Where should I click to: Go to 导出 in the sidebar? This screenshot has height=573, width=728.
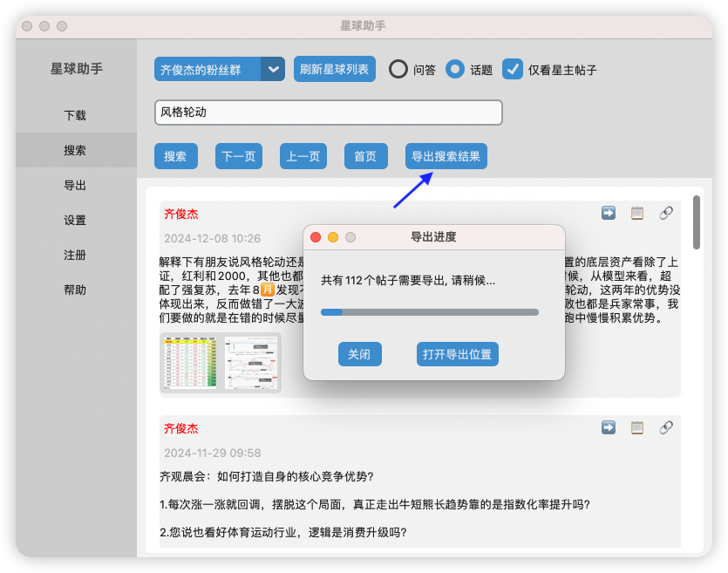[x=75, y=186]
